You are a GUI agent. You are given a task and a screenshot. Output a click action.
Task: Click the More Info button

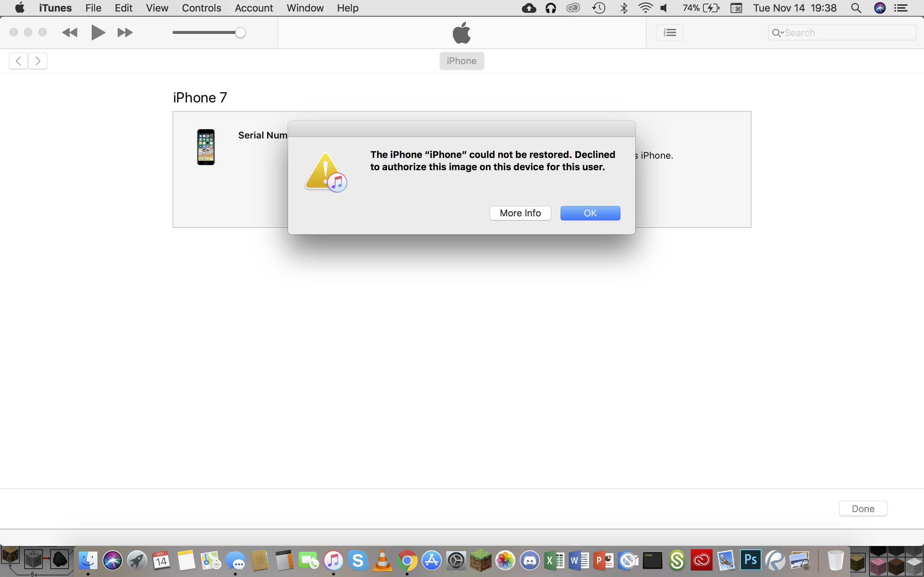520,213
